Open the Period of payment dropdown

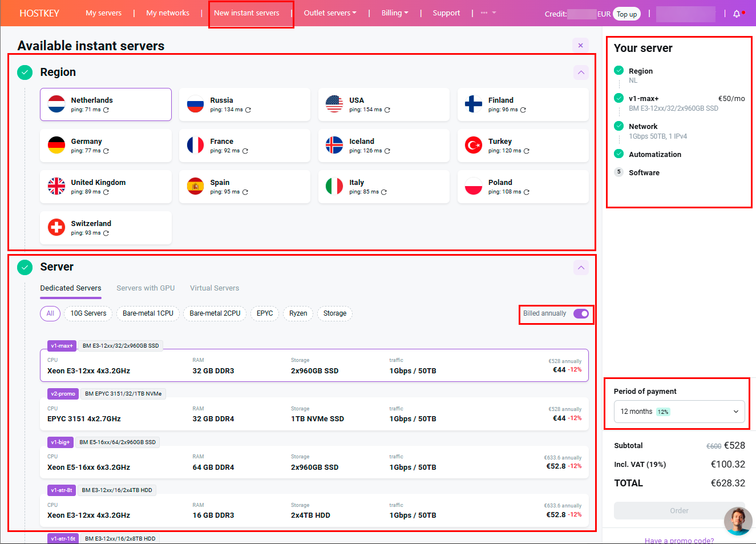[679, 412]
